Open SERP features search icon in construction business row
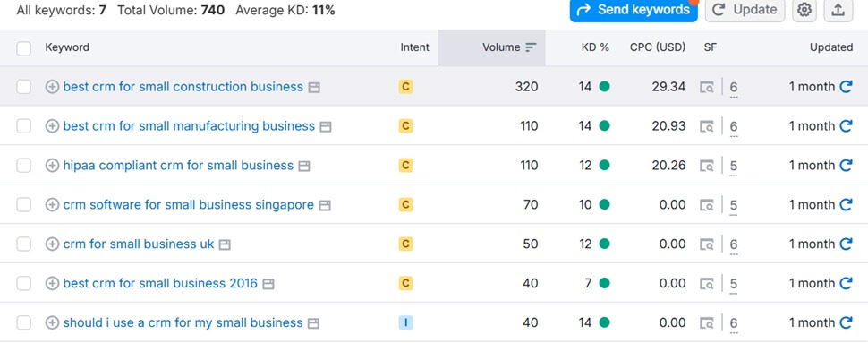 pyautogui.click(x=707, y=88)
